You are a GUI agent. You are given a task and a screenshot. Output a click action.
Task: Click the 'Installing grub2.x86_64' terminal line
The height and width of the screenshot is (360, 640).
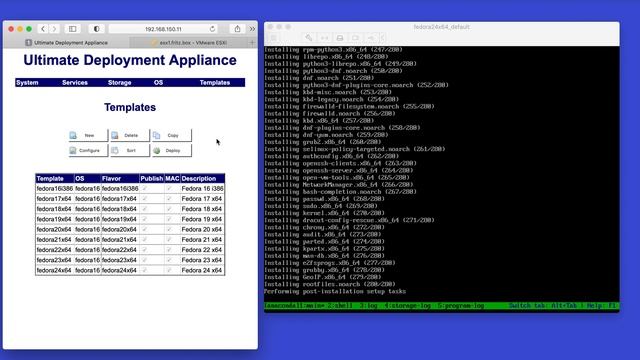click(322, 142)
